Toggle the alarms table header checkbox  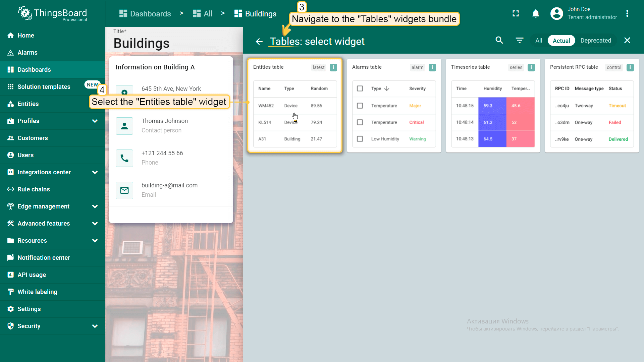point(360,88)
